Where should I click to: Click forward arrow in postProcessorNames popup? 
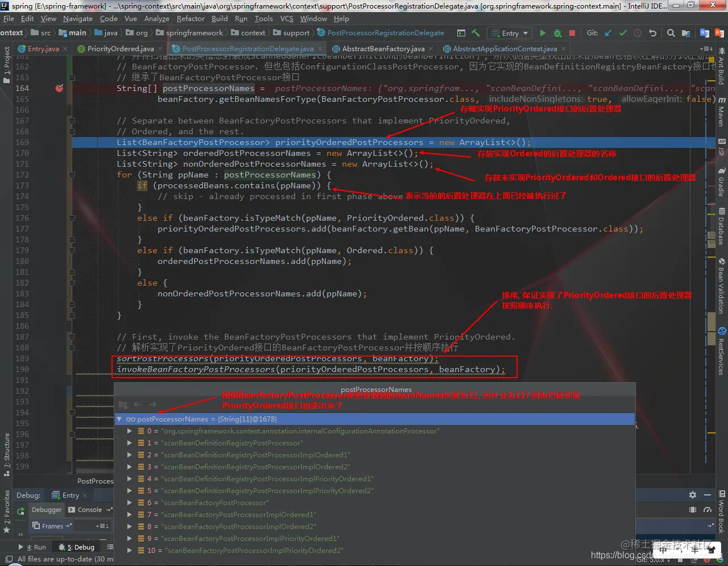pyautogui.click(x=152, y=404)
